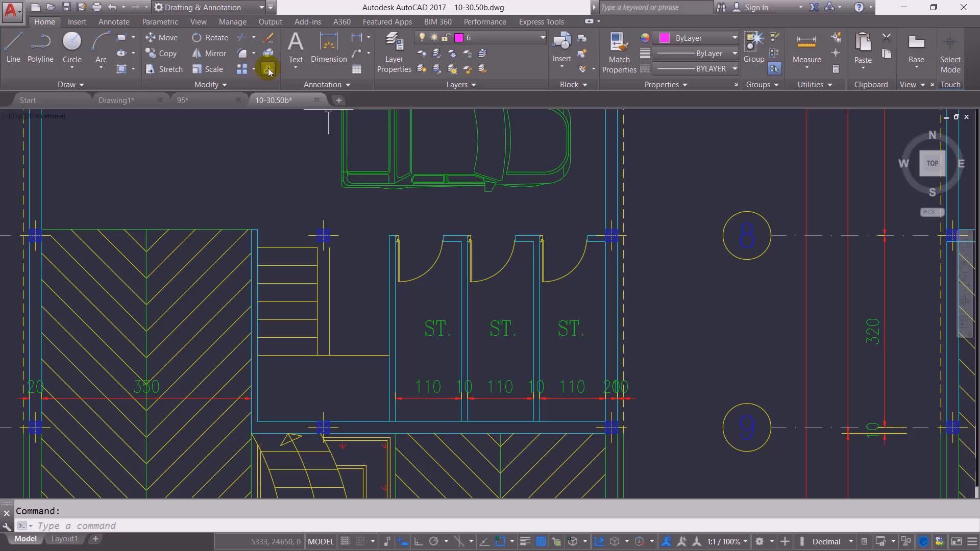Click the Mirror tool
This screenshot has height=551, width=980.
[x=209, y=53]
